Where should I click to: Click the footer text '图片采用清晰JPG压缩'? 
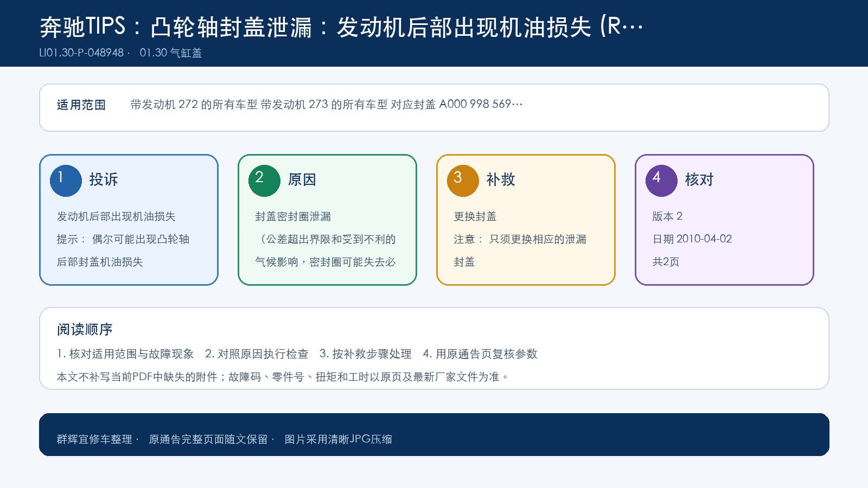pos(338,439)
